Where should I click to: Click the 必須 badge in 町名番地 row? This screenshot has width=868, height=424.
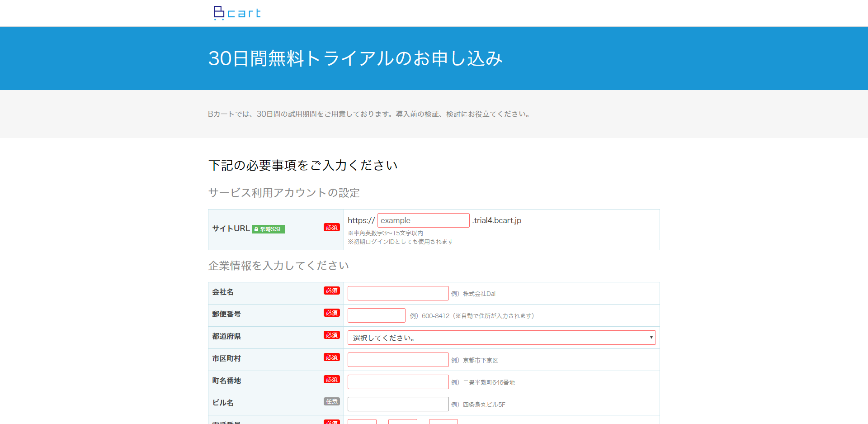[x=331, y=379]
